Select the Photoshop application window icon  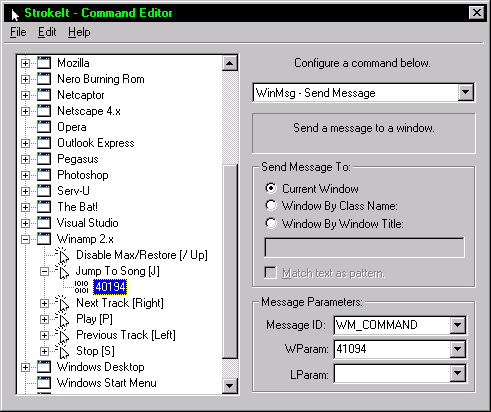click(x=44, y=175)
